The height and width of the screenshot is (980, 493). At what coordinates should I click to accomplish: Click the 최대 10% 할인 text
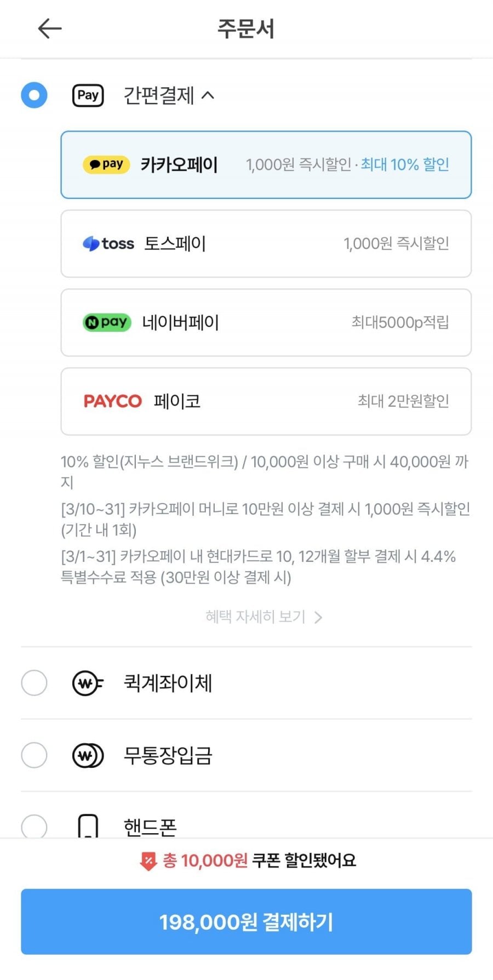click(405, 164)
